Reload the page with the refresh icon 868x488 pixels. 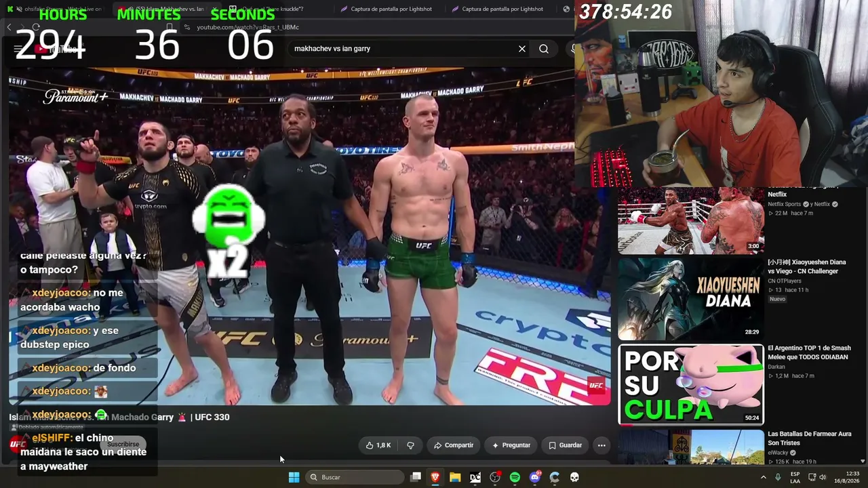tap(36, 27)
